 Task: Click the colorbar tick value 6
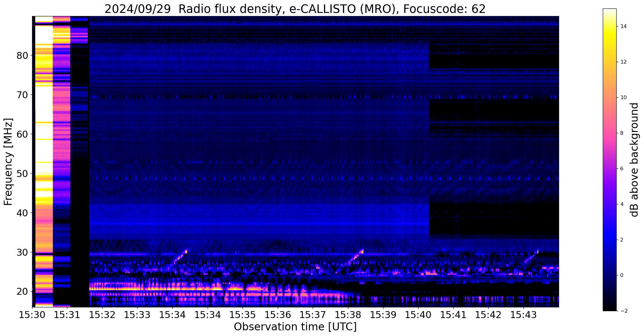click(x=621, y=169)
